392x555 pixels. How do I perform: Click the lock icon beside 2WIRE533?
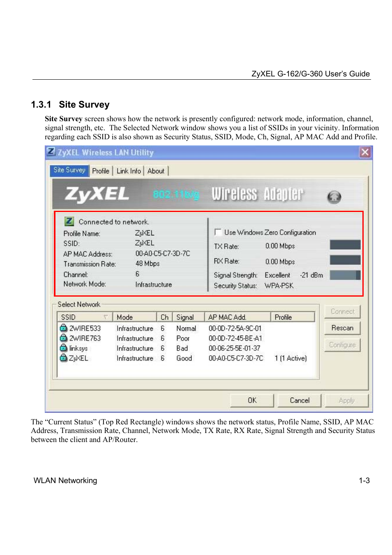click(64, 328)
